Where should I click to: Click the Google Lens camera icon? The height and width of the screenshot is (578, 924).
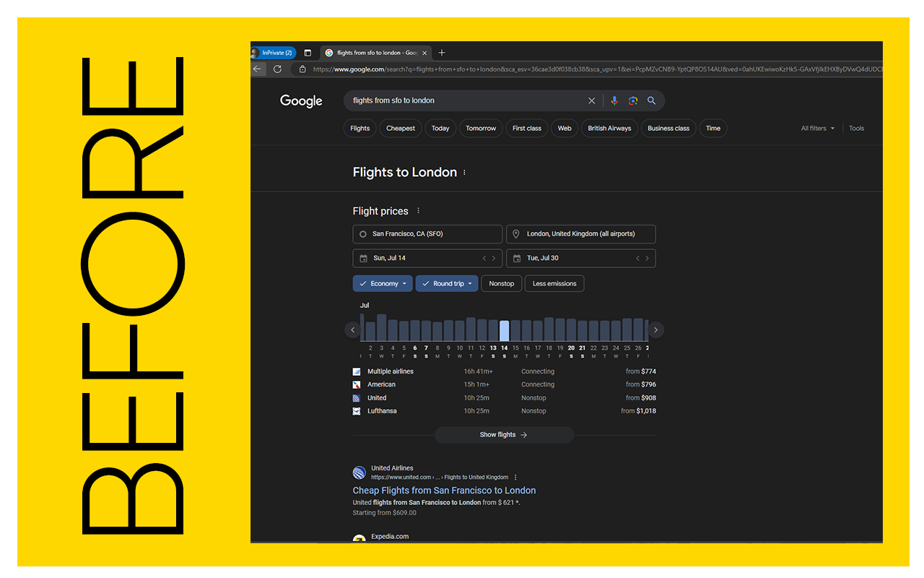tap(633, 100)
